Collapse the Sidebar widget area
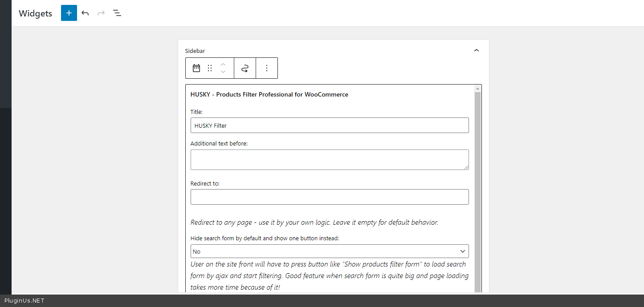Image resolution: width=644 pixels, height=307 pixels. [x=477, y=50]
